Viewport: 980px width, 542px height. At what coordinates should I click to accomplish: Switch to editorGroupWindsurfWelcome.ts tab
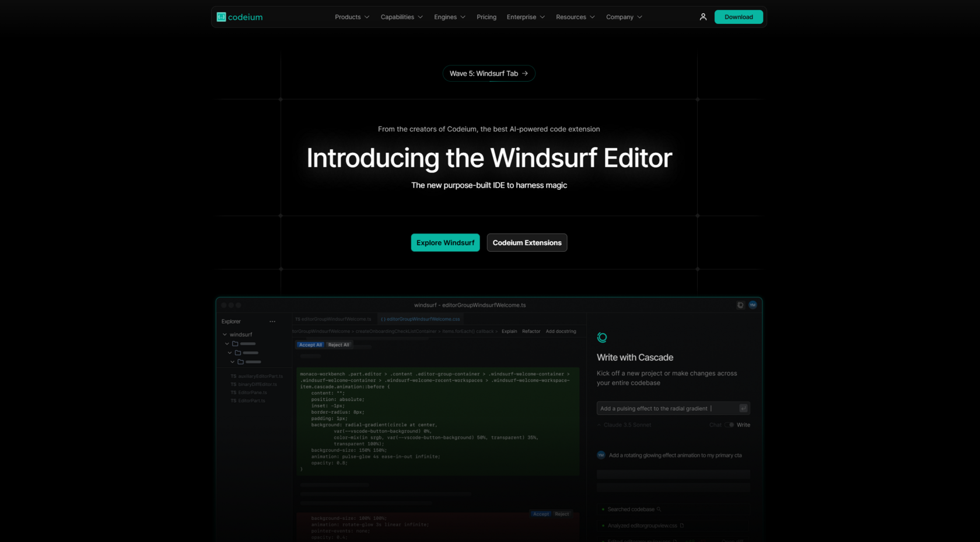point(333,319)
